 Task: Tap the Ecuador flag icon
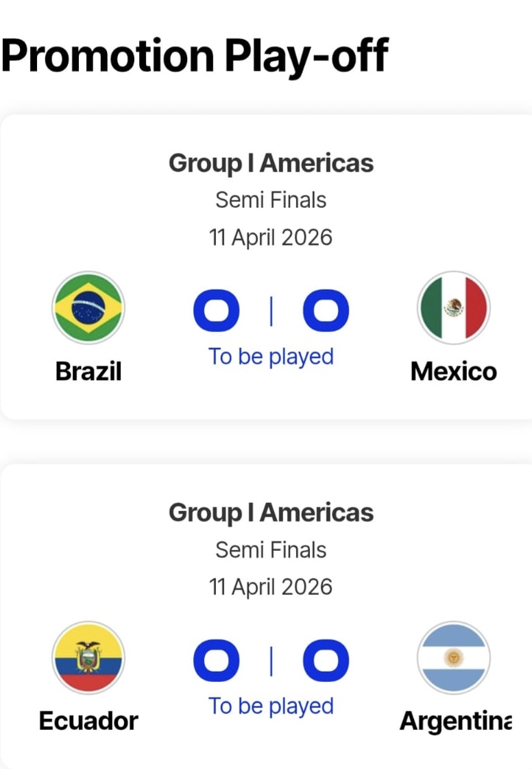click(x=88, y=658)
